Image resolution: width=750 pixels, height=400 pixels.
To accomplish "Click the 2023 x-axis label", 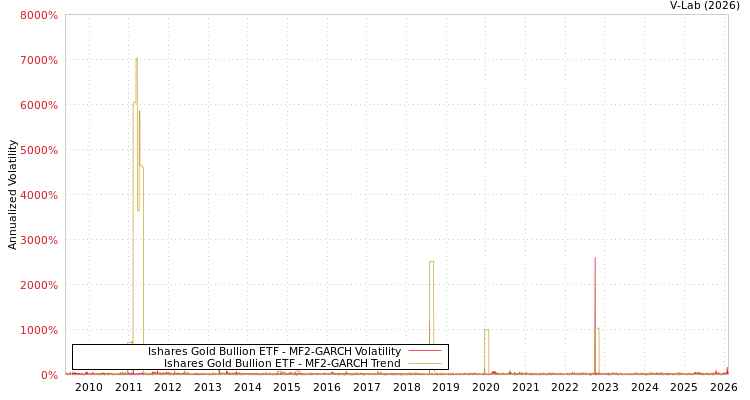I will 605,387.
